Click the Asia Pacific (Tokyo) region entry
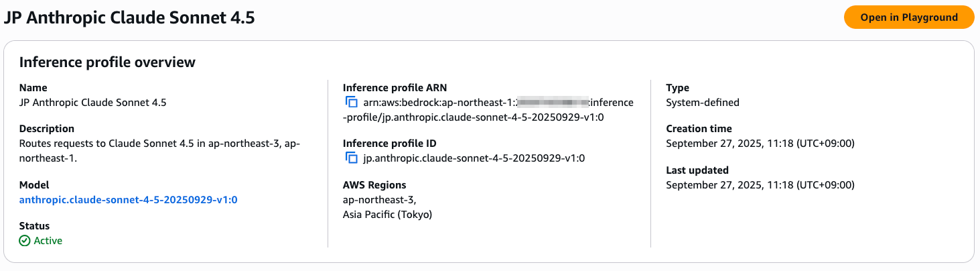The width and height of the screenshot is (980, 271). (388, 215)
